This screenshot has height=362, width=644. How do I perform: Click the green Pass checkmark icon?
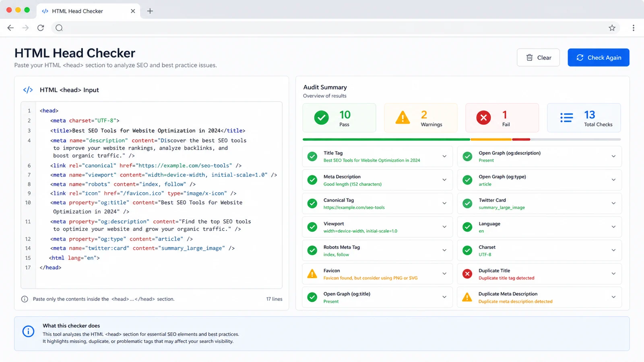[321, 118]
